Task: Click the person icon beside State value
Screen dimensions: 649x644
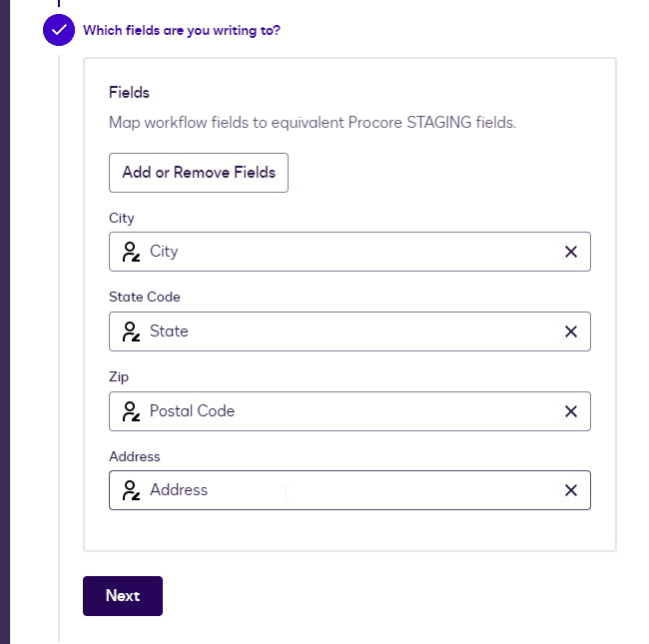Action: 130,331
